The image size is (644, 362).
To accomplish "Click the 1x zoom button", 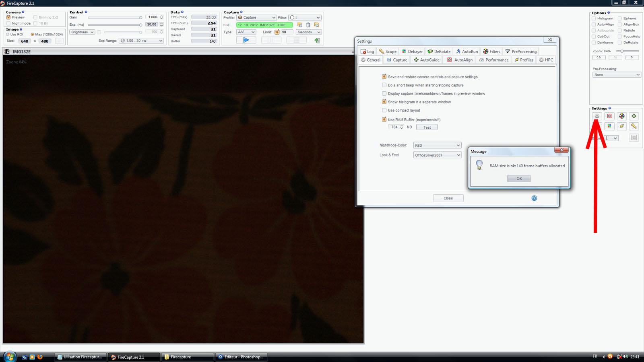I will 615,58.
